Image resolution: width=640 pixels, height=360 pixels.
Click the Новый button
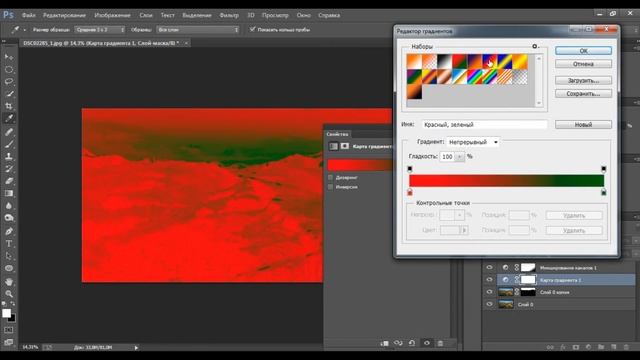point(583,125)
